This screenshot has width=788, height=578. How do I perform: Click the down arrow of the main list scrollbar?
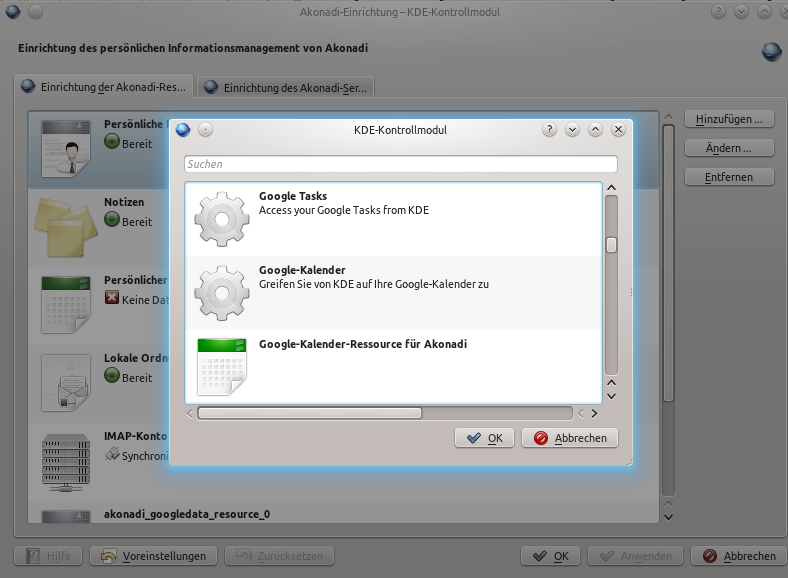click(668, 517)
